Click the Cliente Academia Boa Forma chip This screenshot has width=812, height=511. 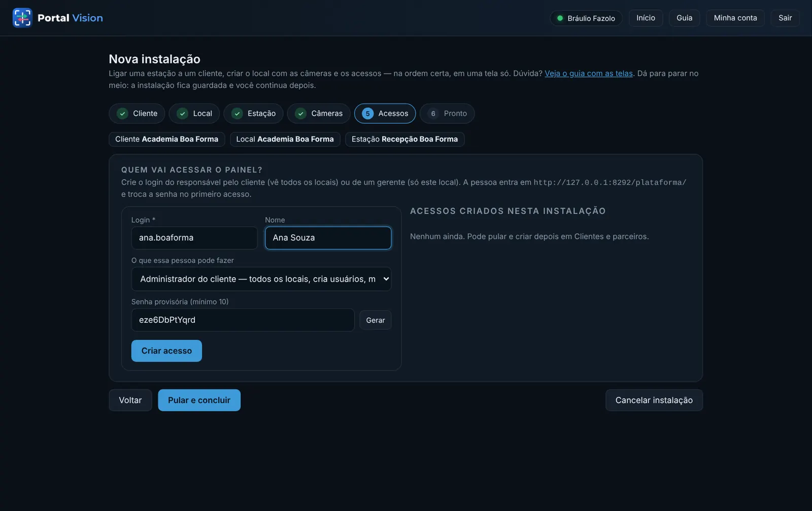tap(167, 139)
